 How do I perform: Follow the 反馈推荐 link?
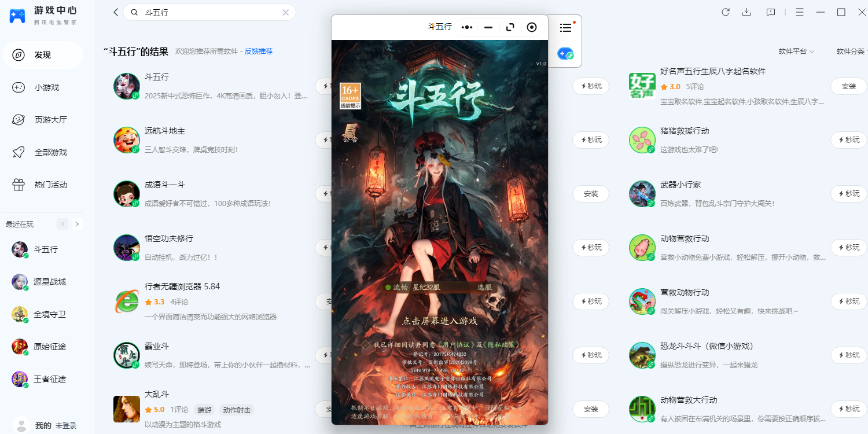(258, 52)
